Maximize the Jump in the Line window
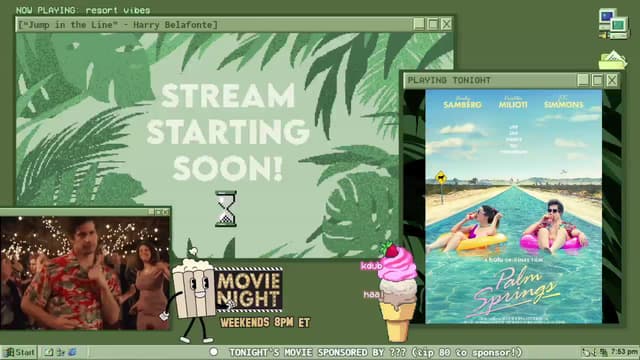 point(433,24)
